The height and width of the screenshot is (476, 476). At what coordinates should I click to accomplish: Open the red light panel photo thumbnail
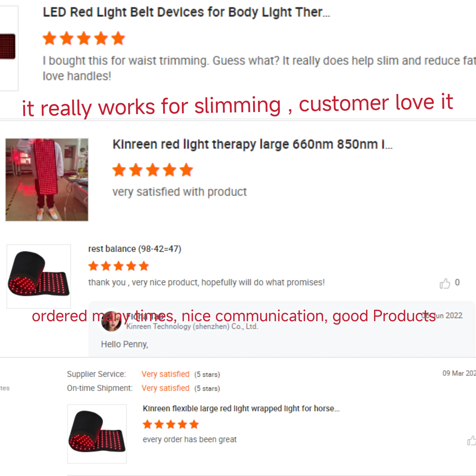coord(47,180)
